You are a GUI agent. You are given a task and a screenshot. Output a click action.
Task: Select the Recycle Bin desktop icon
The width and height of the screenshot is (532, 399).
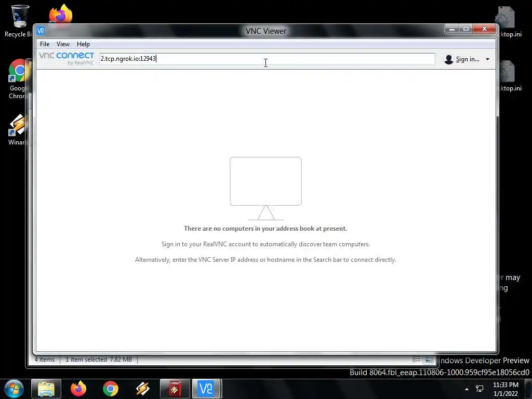19,21
